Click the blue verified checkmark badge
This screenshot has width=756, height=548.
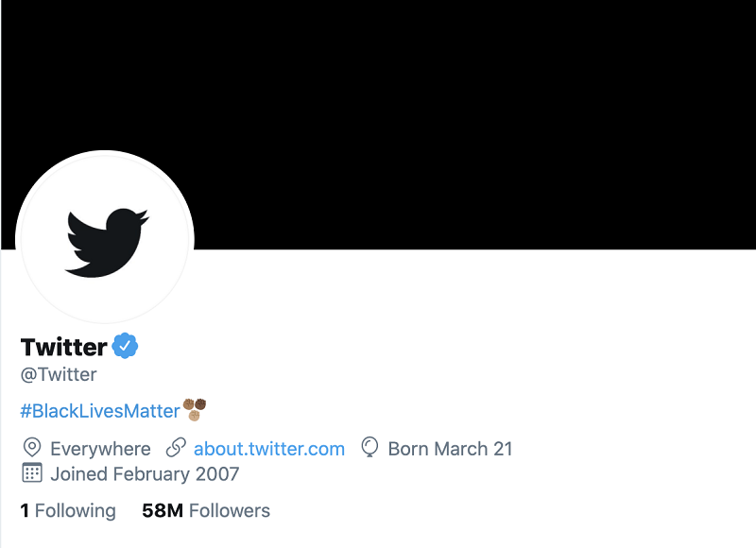click(x=126, y=347)
